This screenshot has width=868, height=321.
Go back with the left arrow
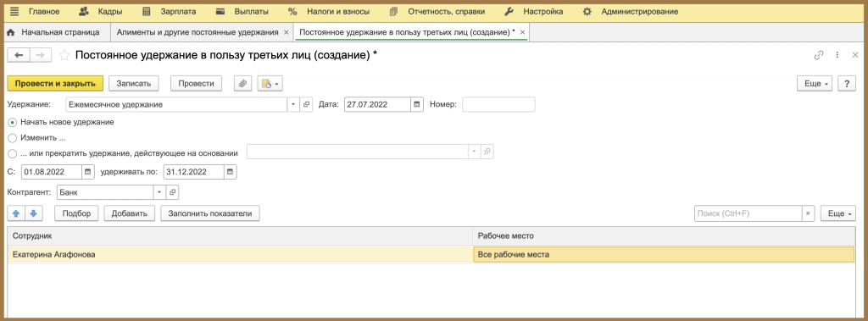pyautogui.click(x=19, y=55)
